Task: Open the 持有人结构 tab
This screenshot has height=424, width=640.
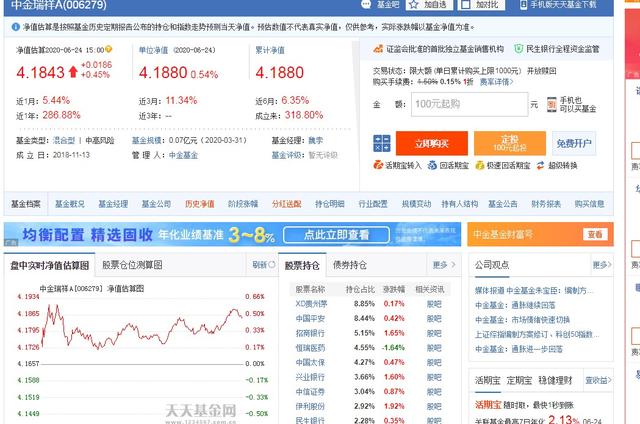Action: tap(460, 204)
